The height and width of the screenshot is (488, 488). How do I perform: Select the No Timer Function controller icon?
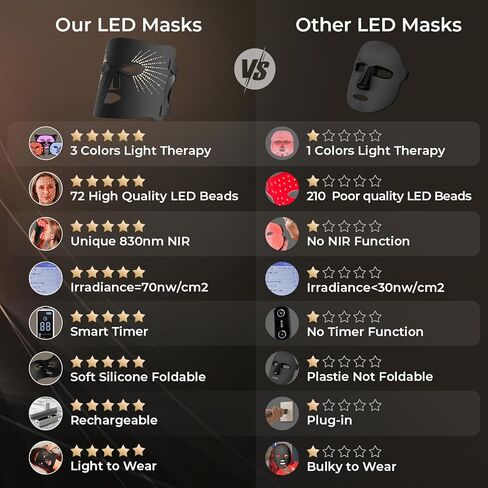282,323
